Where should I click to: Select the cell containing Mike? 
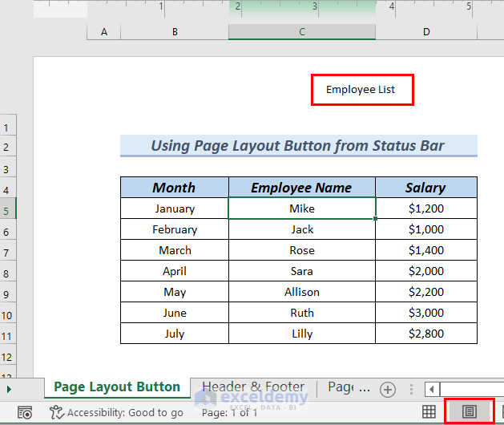pyautogui.click(x=302, y=208)
